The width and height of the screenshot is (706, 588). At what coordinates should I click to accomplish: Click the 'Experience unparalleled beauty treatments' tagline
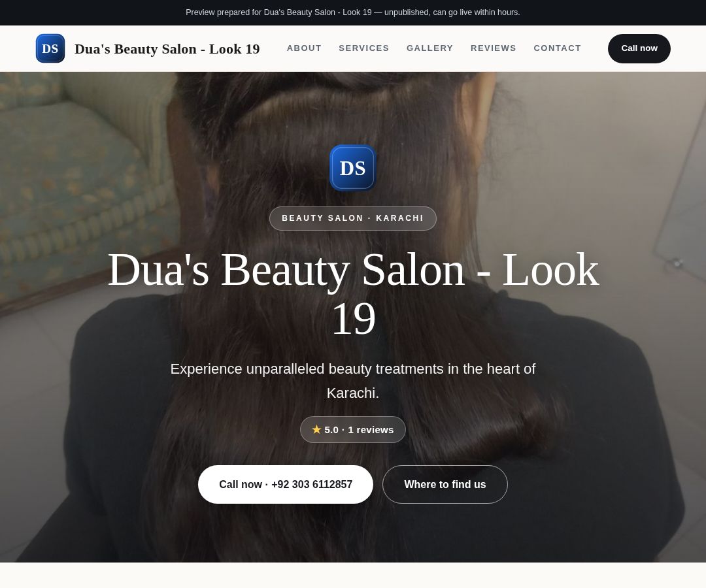pos(353,381)
